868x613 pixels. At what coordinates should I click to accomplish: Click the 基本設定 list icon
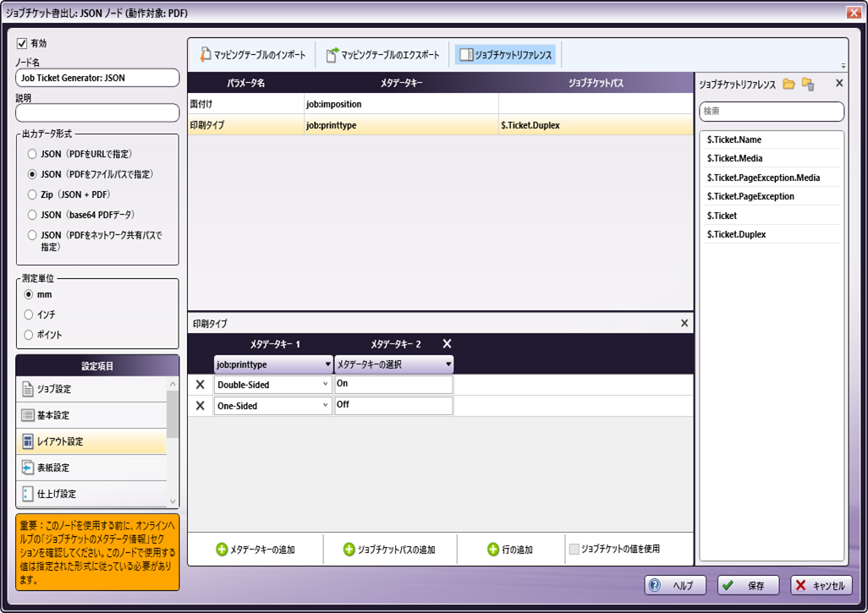point(28,415)
